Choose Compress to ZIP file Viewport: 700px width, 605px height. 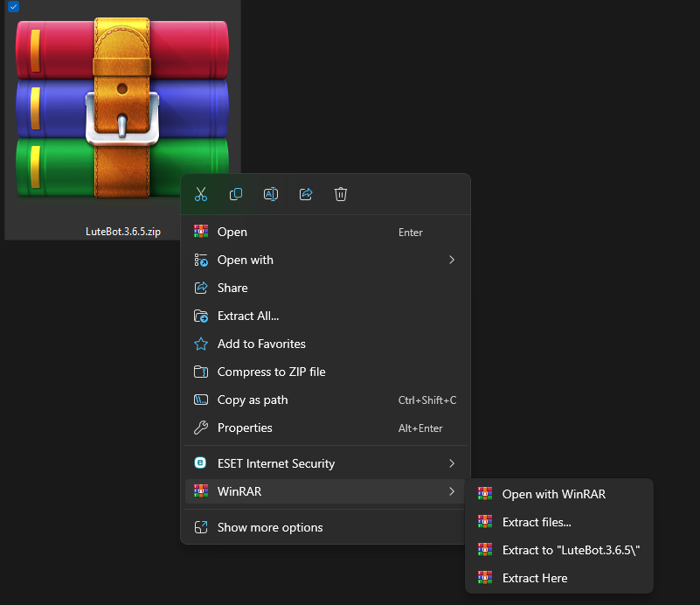point(326,372)
